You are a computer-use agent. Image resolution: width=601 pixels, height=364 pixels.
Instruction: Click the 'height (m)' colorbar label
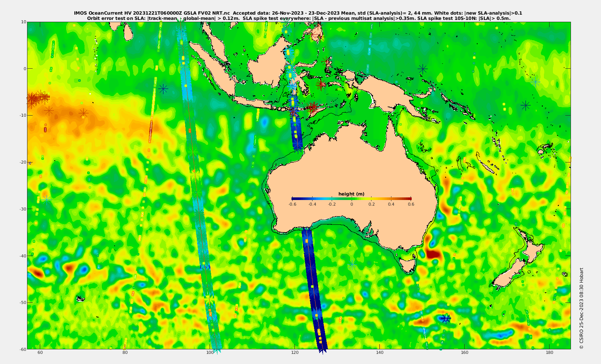351,194
